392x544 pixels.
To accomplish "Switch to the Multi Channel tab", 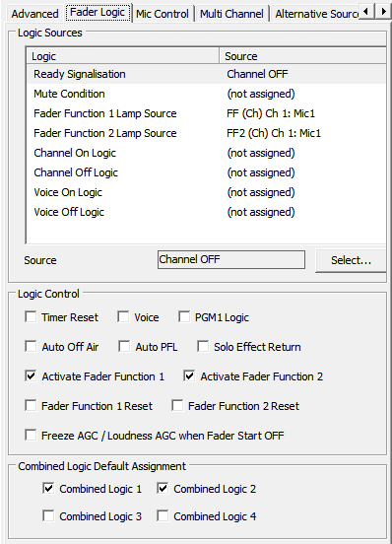I will click(x=231, y=14).
